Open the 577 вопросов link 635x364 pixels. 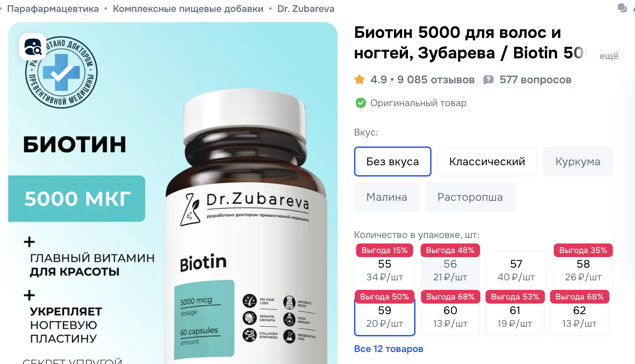[x=535, y=80]
